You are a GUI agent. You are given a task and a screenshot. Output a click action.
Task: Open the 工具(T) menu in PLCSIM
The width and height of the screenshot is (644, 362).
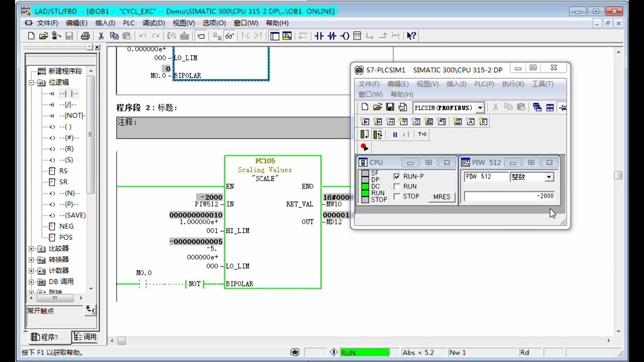tap(543, 84)
